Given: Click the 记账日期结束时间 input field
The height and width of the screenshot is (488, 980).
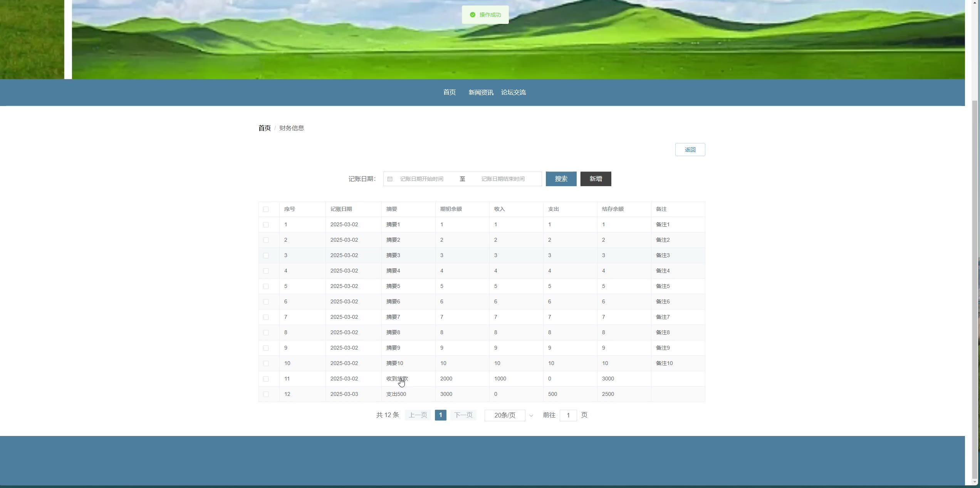Looking at the screenshot, I should click(x=503, y=179).
